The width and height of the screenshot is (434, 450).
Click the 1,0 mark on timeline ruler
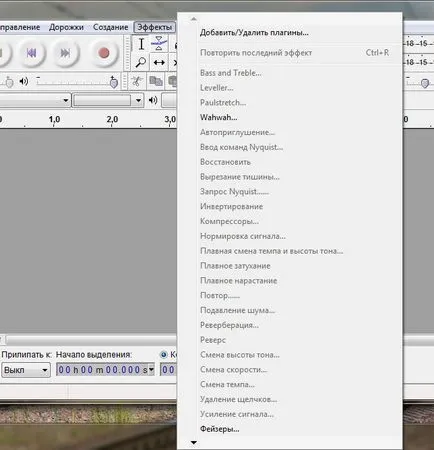point(54,119)
